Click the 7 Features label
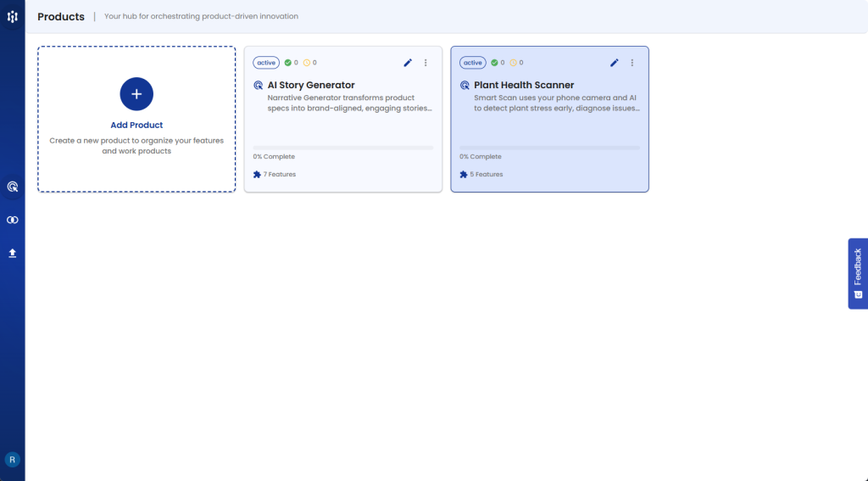 click(279, 175)
